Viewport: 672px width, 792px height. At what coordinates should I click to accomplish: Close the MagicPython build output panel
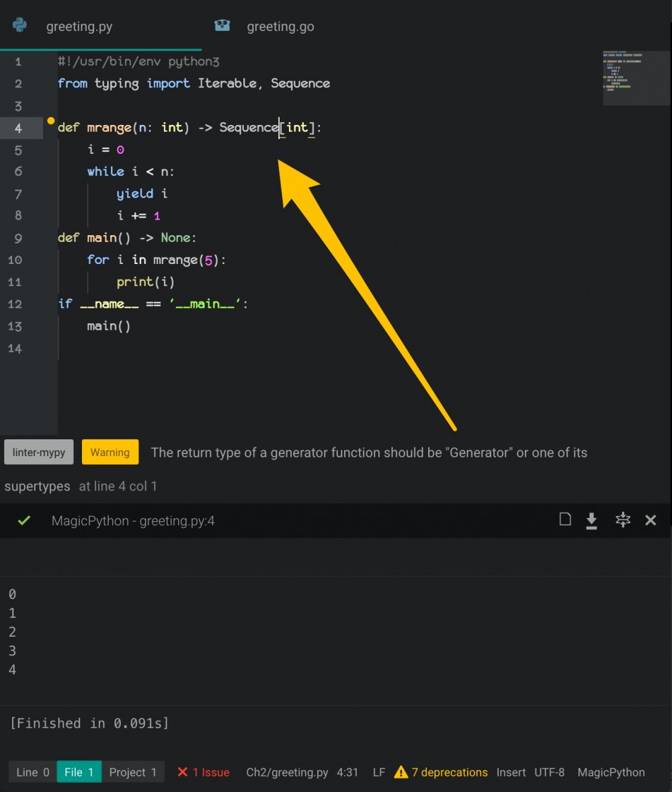click(x=650, y=519)
